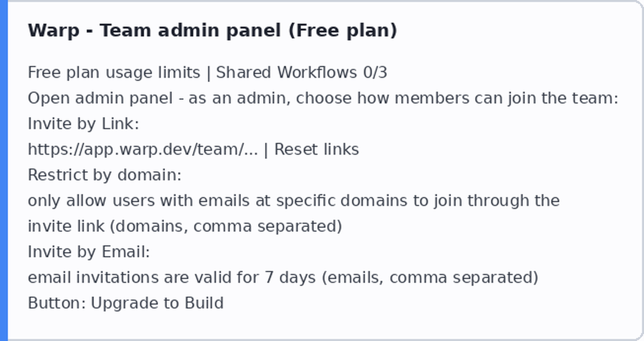This screenshot has width=644, height=341.
Task: Click the Upgrade to Build button text
Action: [x=157, y=303]
